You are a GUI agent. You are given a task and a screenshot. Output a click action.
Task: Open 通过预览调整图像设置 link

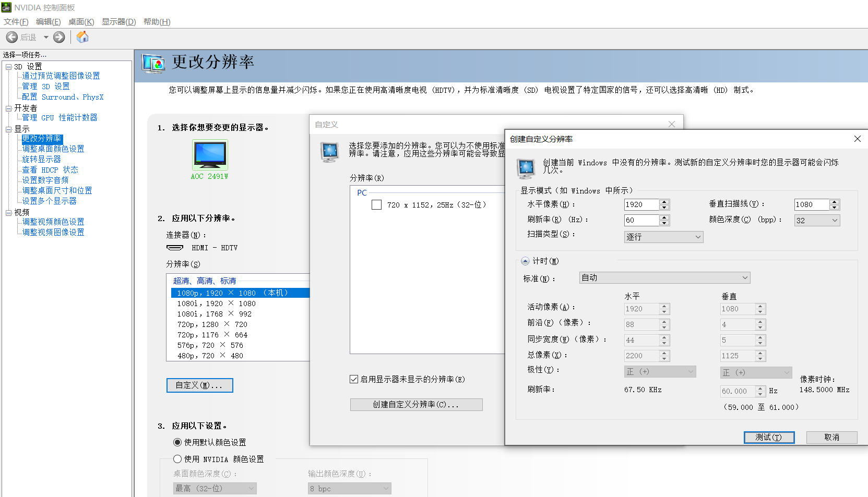coord(61,76)
